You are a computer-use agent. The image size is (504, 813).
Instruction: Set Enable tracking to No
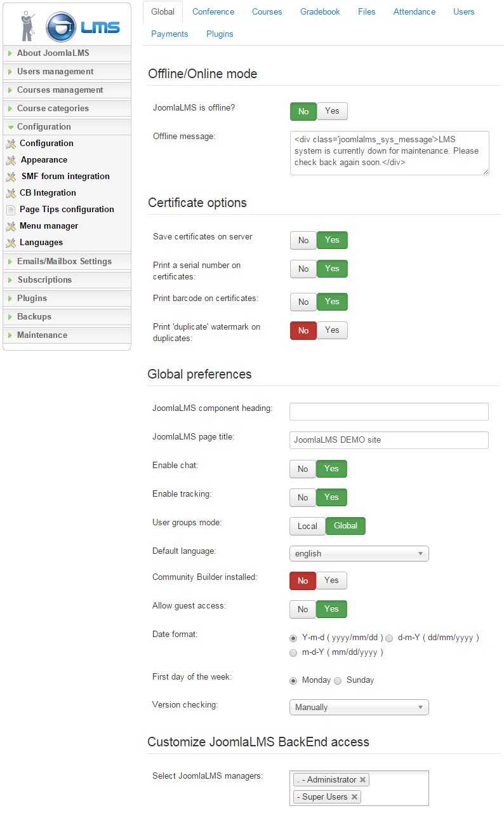303,497
